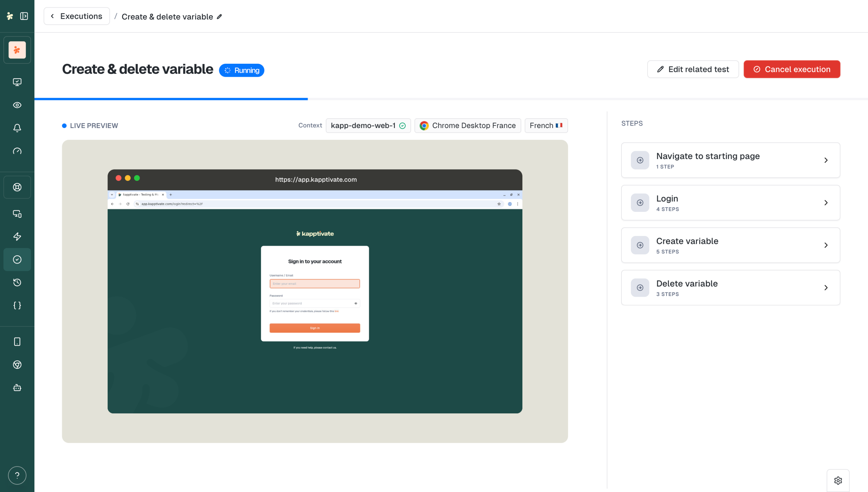868x492 pixels.
Task: Open the Chrome browser sidebar icon
Action: point(17,365)
